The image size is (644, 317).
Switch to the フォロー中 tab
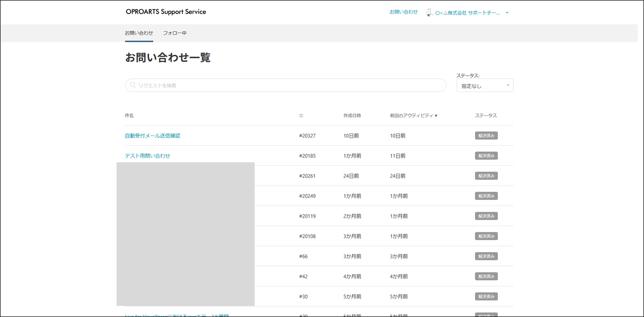click(175, 33)
